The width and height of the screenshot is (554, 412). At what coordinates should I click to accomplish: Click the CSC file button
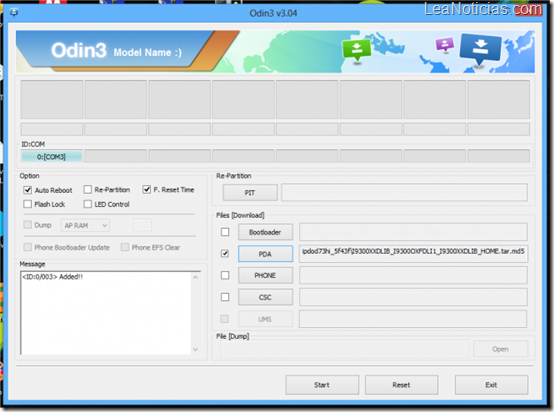(x=265, y=297)
